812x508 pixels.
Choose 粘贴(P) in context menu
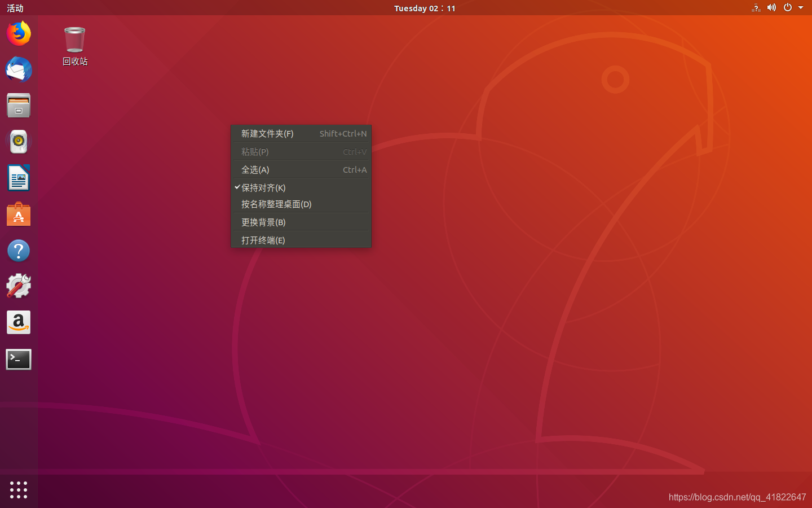[301, 152]
